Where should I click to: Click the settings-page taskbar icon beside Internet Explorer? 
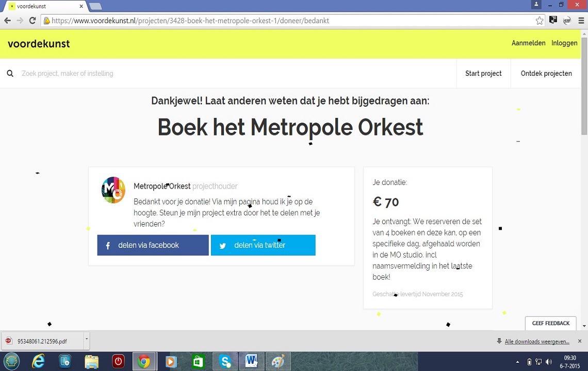pyautogui.click(x=65, y=362)
